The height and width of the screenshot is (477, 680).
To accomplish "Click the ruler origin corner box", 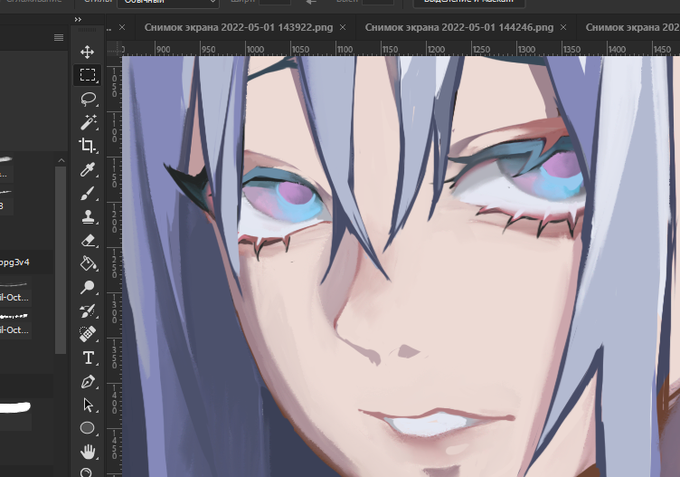I will [x=114, y=48].
